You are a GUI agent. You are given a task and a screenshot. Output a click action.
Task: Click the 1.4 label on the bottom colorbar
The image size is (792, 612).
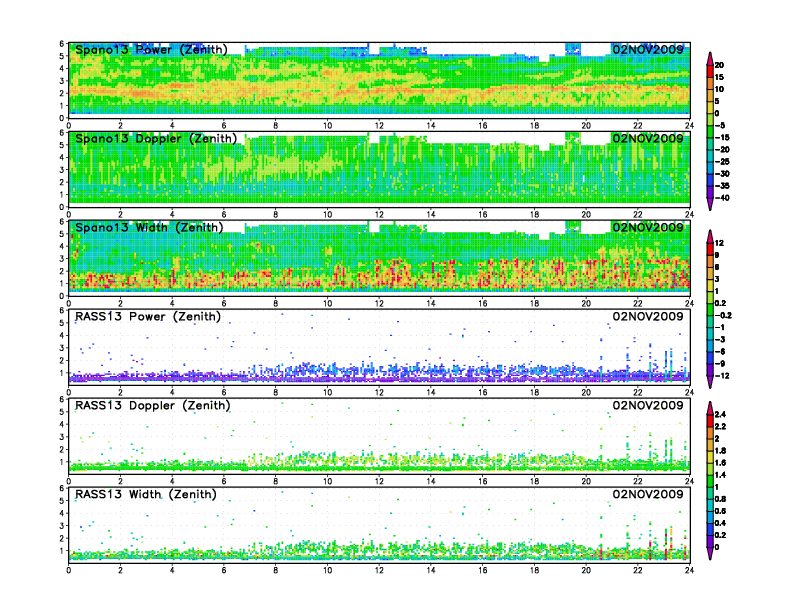click(720, 475)
